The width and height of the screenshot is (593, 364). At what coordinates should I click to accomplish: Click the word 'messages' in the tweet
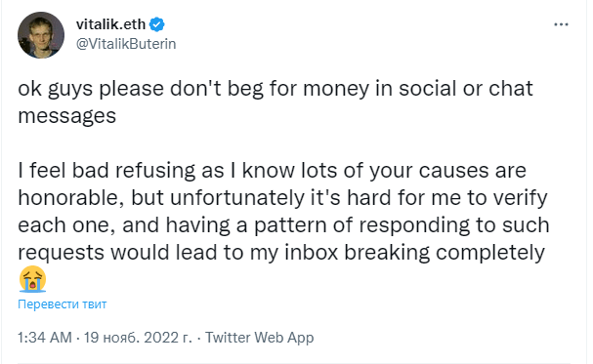tap(67, 116)
